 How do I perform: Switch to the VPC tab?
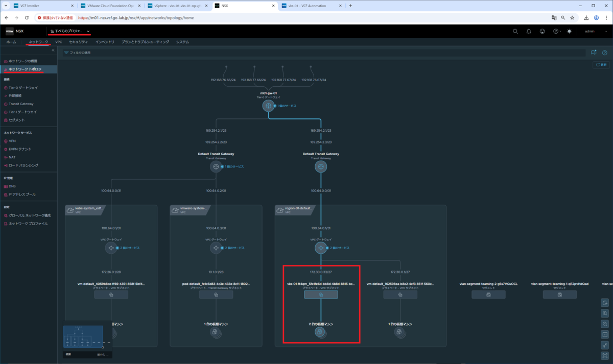point(59,42)
